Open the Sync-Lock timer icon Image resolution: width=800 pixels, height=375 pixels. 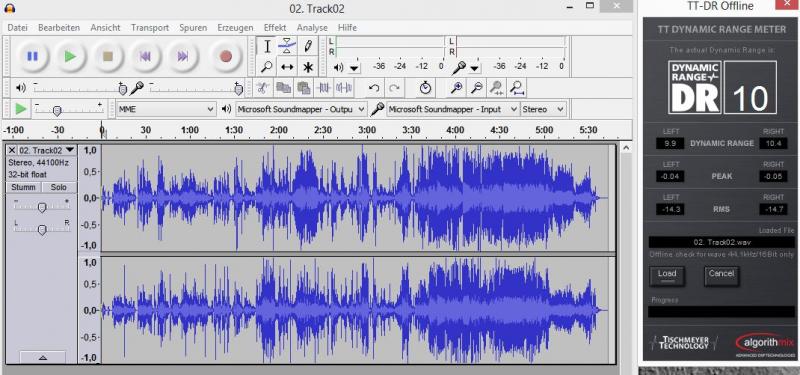point(426,88)
